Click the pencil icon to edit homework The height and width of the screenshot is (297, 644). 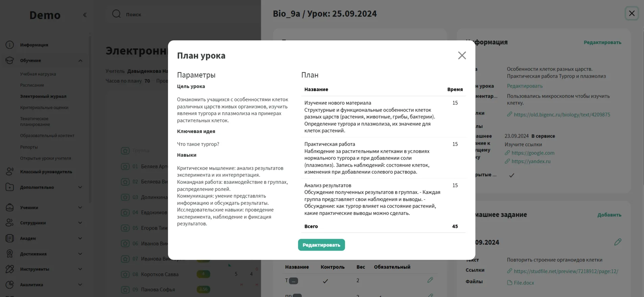point(618,242)
